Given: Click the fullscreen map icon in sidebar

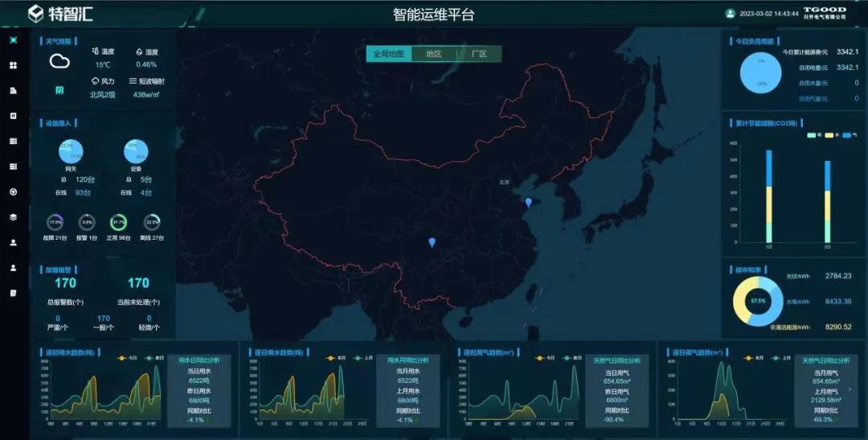Looking at the screenshot, I should click(13, 40).
